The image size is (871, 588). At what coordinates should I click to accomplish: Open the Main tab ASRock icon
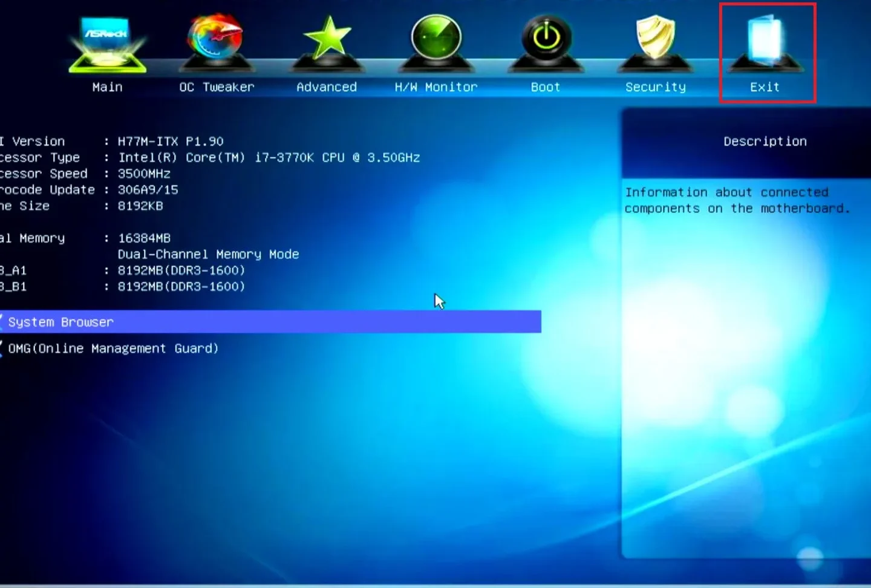pos(107,44)
